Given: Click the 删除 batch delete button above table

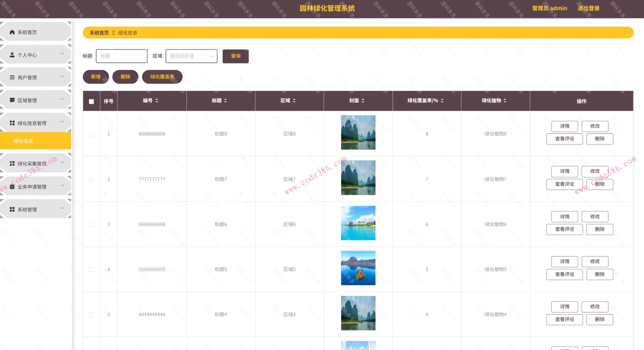Looking at the screenshot, I should (x=125, y=77).
